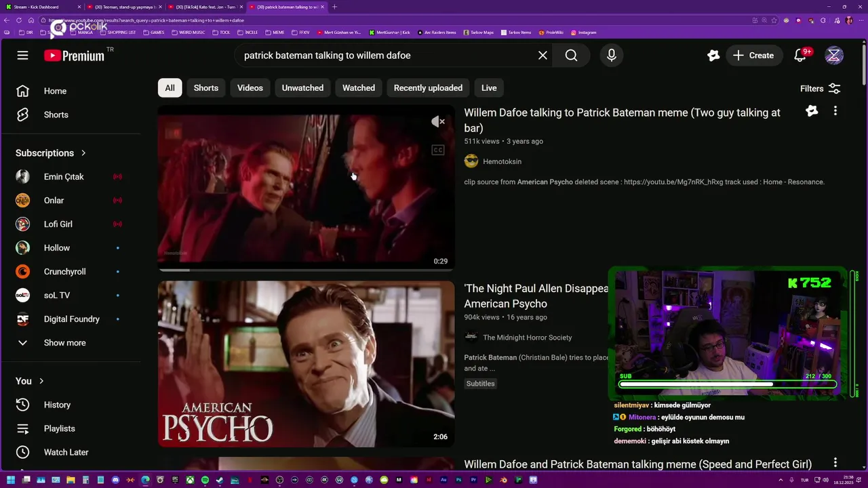Open Discord from the taskbar
868x488 pixels.
coord(115,480)
